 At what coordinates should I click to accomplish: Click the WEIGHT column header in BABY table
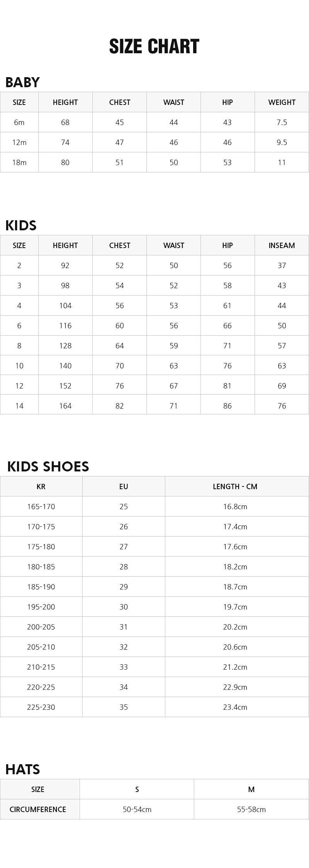[282, 102]
